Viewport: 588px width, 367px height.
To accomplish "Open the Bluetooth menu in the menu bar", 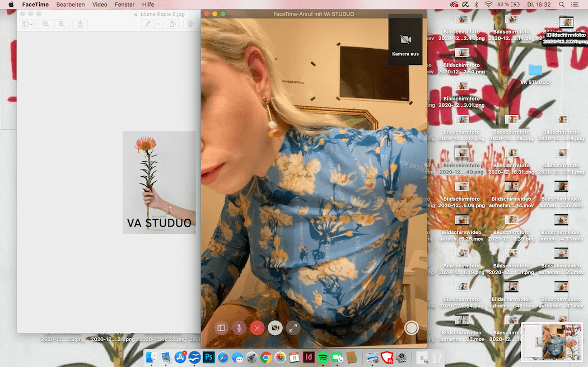I will pos(477,4).
